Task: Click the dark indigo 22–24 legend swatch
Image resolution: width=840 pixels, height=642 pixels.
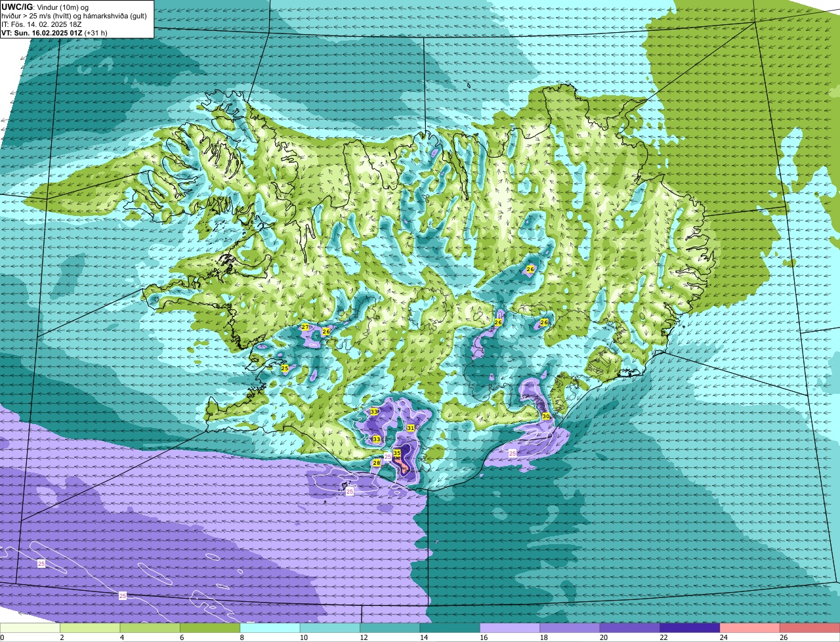Action: point(690,628)
